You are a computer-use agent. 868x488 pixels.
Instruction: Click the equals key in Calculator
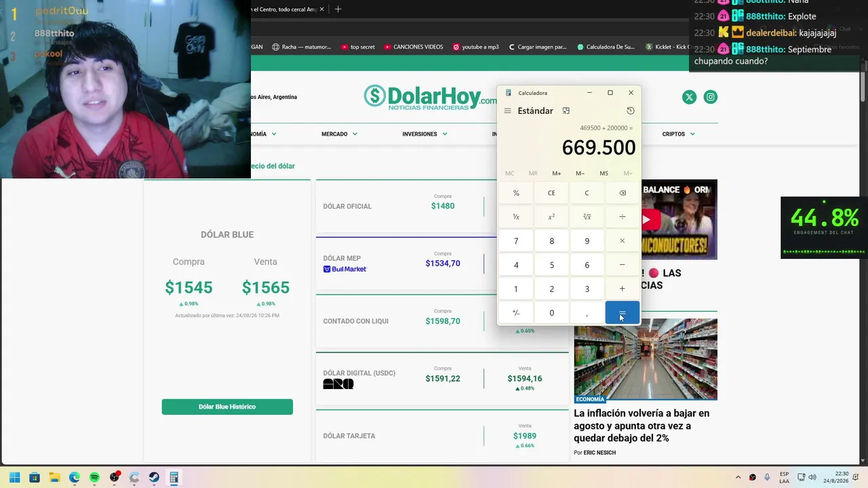click(623, 312)
